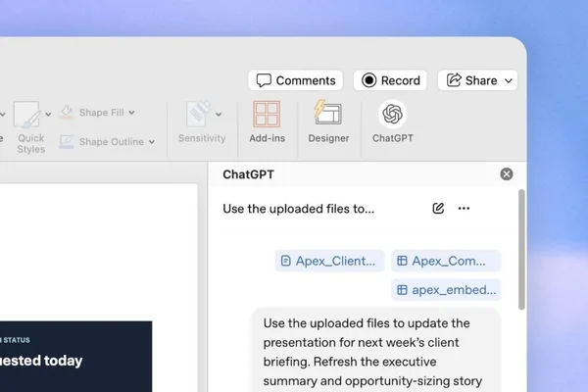Expand the Sensitivity dropdown chevron
588x392 pixels.
219,114
